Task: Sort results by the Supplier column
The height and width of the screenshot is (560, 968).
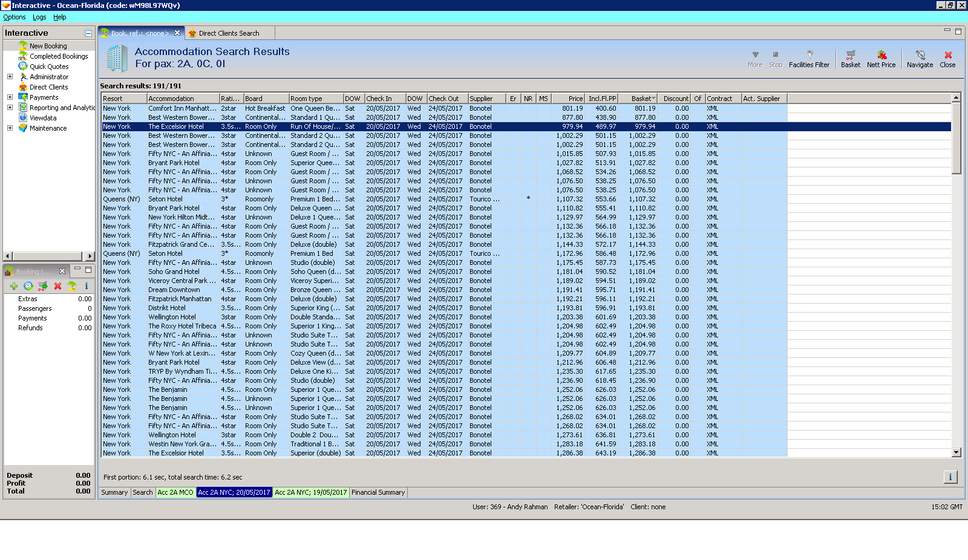Action: (x=487, y=99)
